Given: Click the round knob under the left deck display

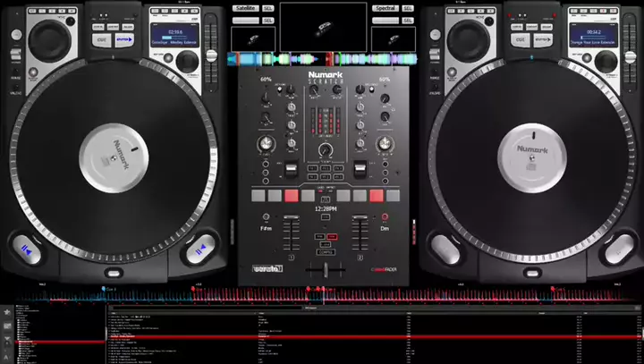Looking at the screenshot, I should pyautogui.click(x=187, y=62).
